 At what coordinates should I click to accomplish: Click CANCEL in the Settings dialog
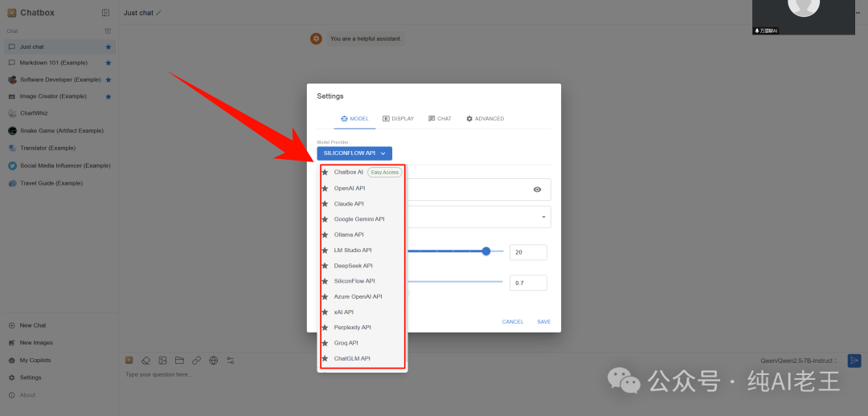pos(513,322)
